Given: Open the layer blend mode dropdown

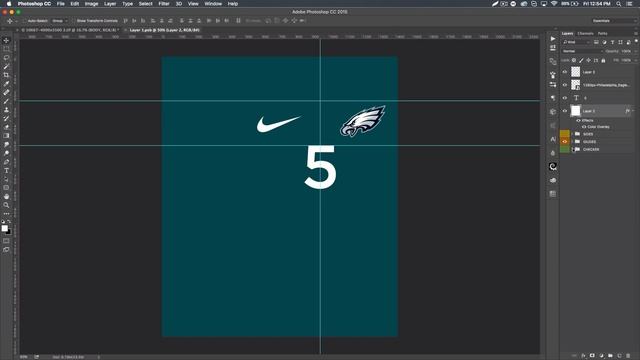Looking at the screenshot, I should (582, 51).
